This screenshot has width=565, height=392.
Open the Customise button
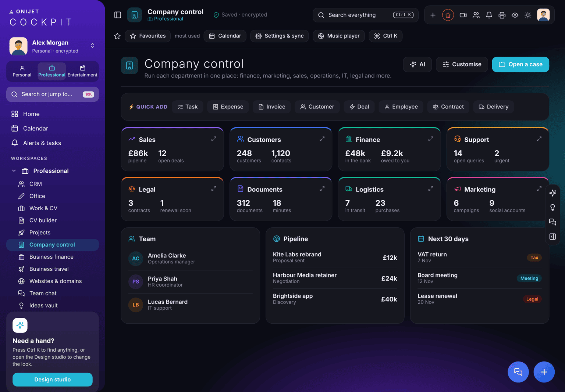[462, 64]
